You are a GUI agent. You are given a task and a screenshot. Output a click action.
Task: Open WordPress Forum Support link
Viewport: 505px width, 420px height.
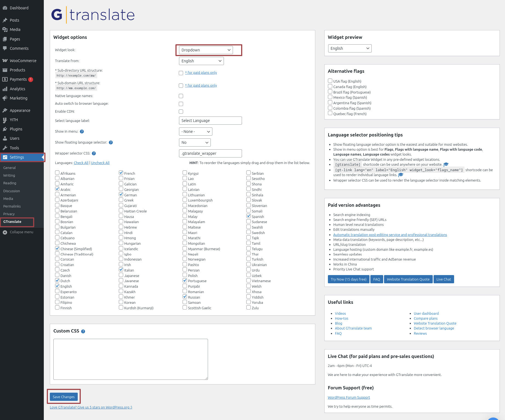[349, 398]
